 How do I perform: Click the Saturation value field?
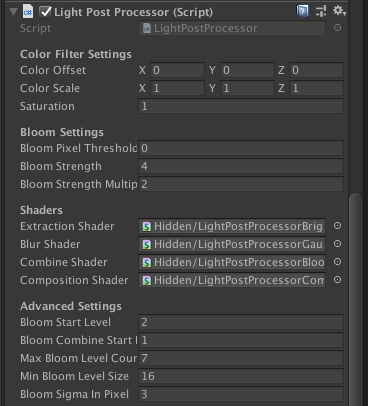[241, 106]
